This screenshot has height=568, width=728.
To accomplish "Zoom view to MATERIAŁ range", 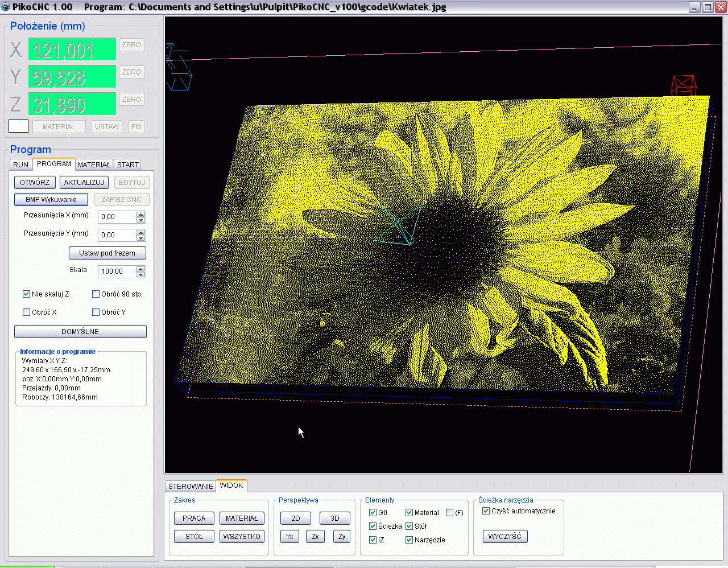I will [242, 518].
